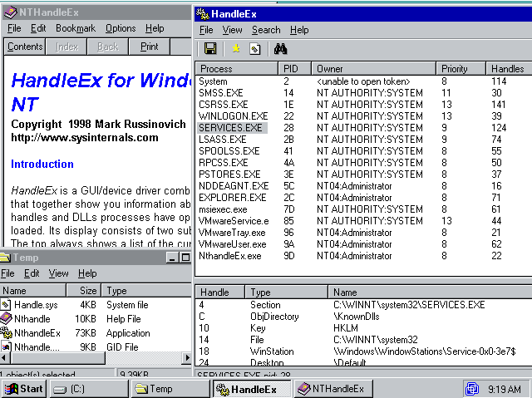The image size is (532, 398).
Task: Select the NthandleEx.exe process row
Action: [363, 256]
